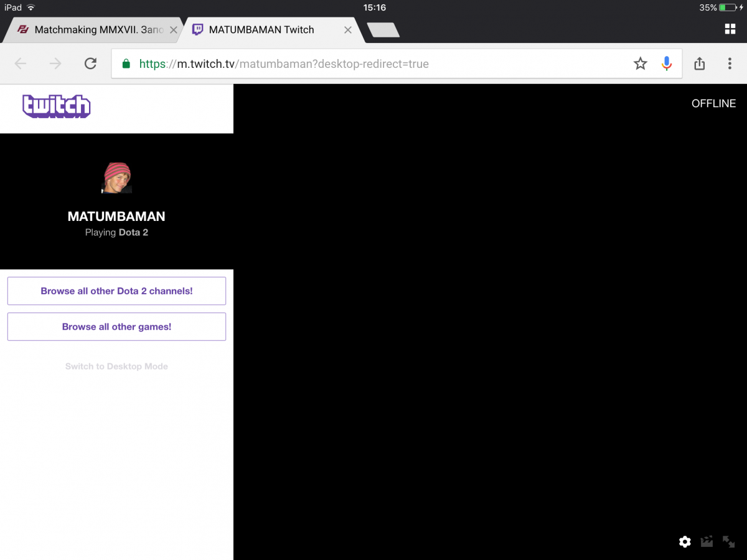Click the Twitch logo
The height and width of the screenshot is (560, 747).
click(x=57, y=106)
